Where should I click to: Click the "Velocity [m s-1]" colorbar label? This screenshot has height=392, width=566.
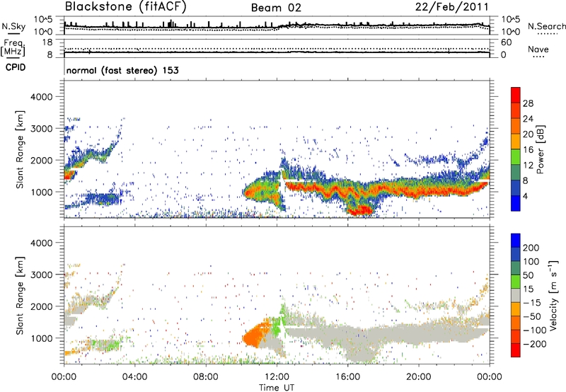click(553, 295)
